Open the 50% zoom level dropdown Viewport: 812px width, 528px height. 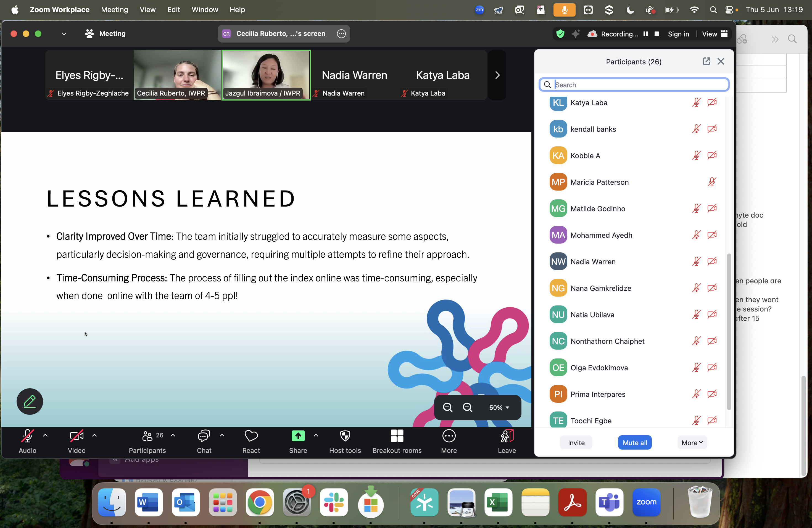(499, 407)
